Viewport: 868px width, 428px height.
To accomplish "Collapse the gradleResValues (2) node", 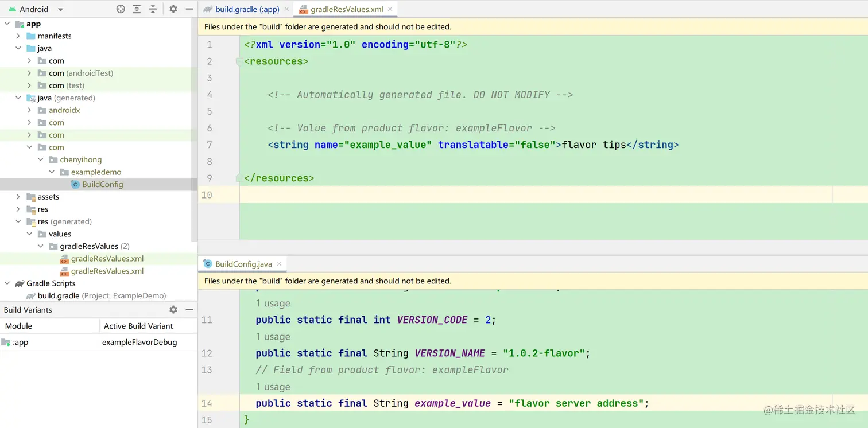I will coord(41,246).
